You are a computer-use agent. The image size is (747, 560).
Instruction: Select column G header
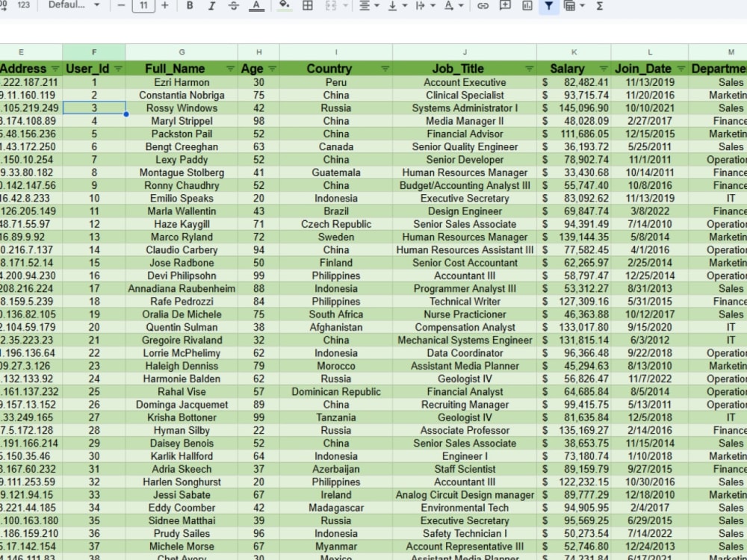tap(182, 52)
